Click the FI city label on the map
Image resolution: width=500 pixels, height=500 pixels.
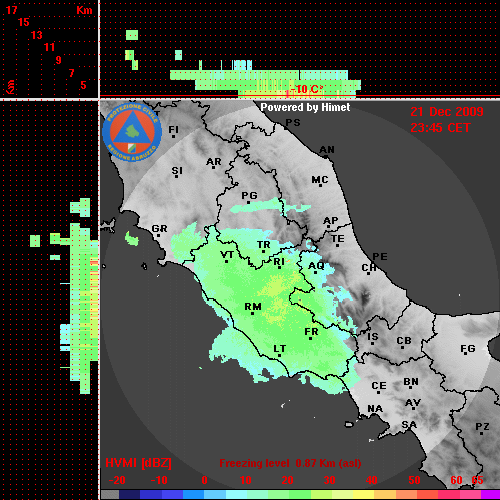pos(173,129)
